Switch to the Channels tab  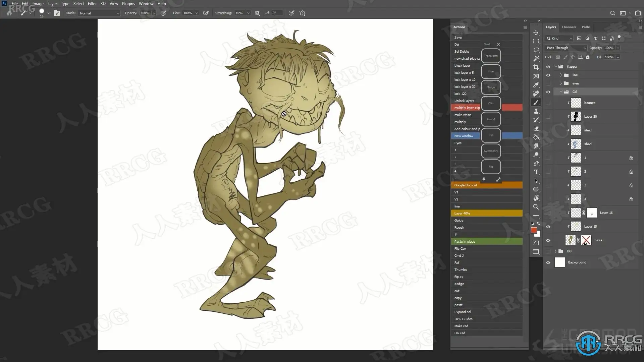coord(569,27)
